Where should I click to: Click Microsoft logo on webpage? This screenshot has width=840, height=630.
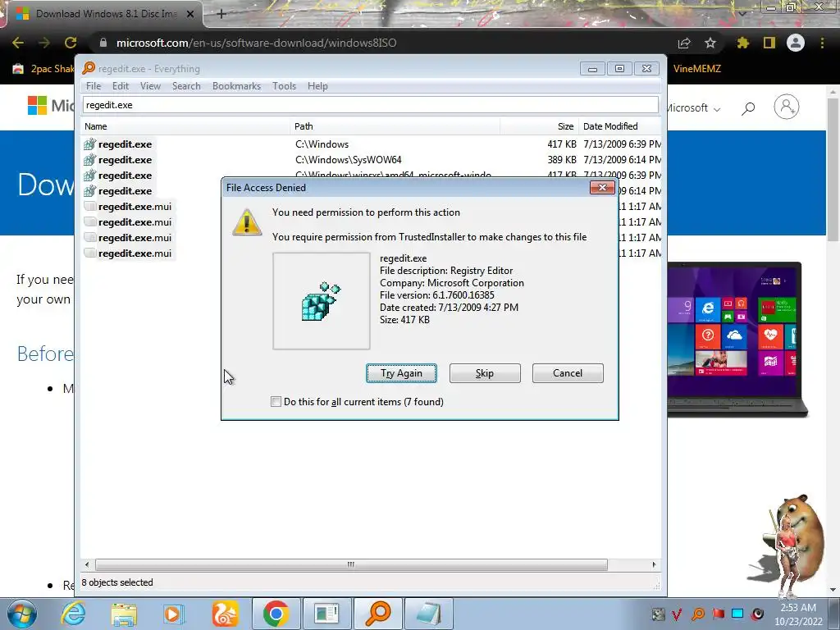click(x=50, y=106)
